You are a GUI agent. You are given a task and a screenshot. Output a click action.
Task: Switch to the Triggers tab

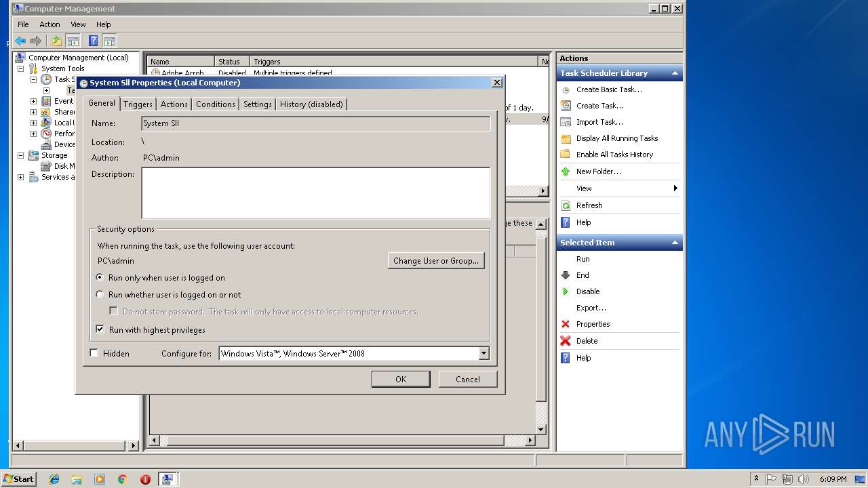138,104
